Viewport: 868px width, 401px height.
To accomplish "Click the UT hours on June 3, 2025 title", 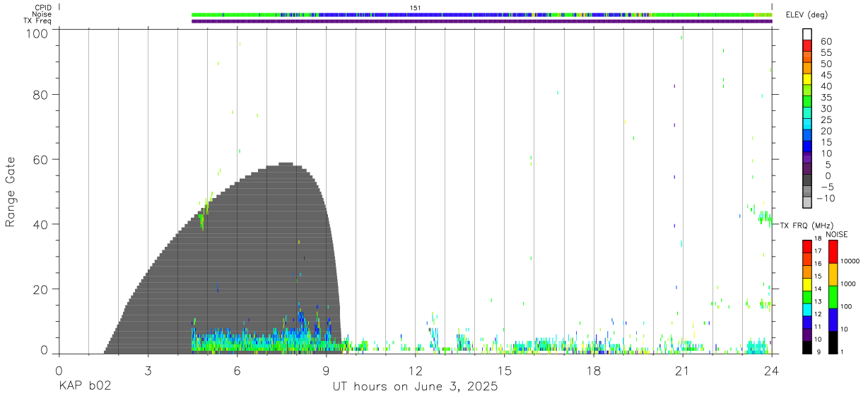I will pos(416,387).
